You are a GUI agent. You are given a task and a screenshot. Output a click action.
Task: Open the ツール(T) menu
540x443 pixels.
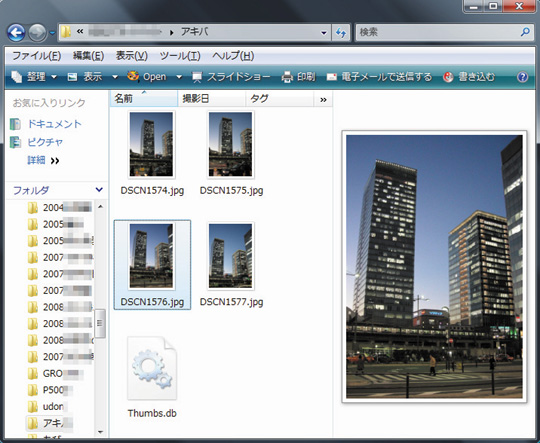click(x=180, y=56)
